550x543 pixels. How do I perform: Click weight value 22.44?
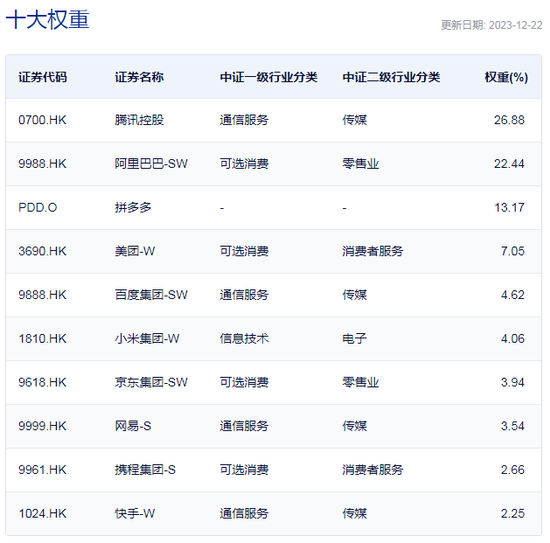click(x=509, y=164)
